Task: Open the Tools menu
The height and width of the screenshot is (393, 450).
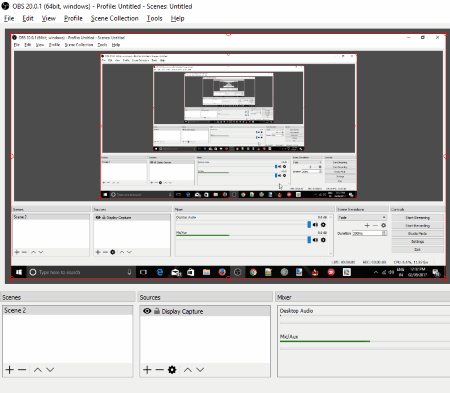Action: [x=154, y=18]
